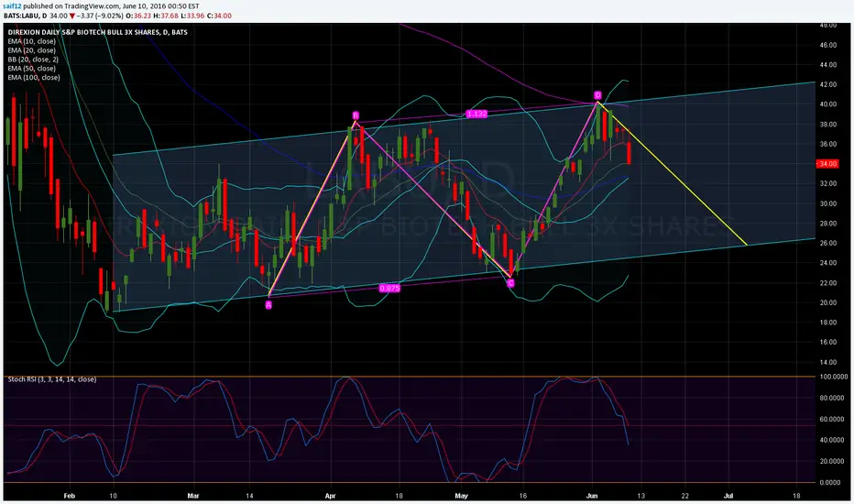The image size is (854, 504).
Task: Click the high value H:37.68
Action: (x=166, y=16)
